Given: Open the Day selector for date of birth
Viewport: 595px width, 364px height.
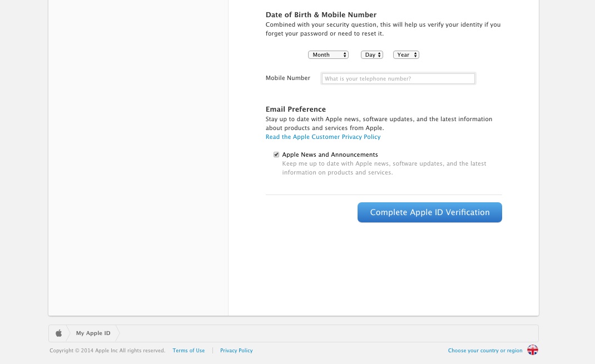Looking at the screenshot, I should 371,54.
